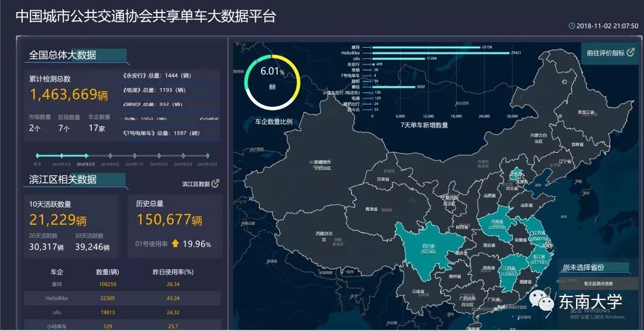
Task: Click the 30天活跃数 value 39,246辆
Action: coord(92,247)
